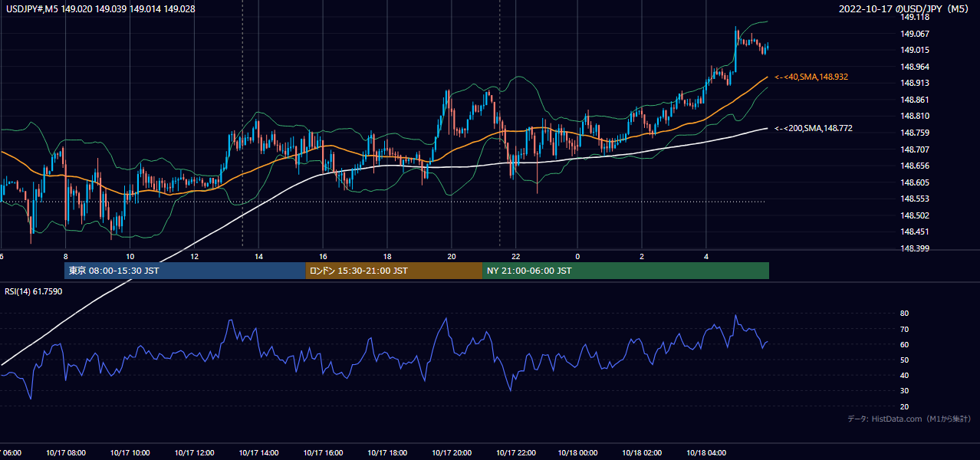The width and height of the screenshot is (980, 460).
Task: Click the 10/17 20:00 date label
Action: [451, 453]
